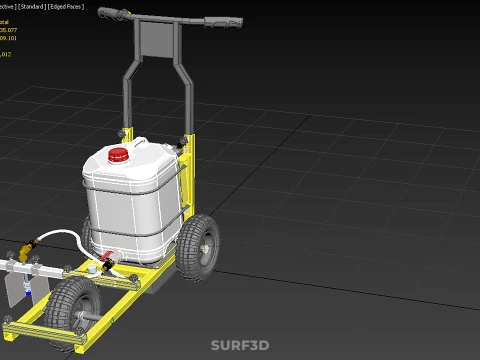This screenshot has width=480, height=360.
Task: Select the gray plate between handle posts
Action: coord(157,39)
